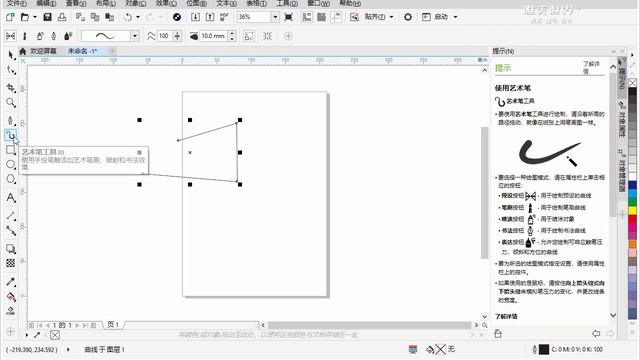Open the preset stroke dropdown
Image resolution: width=640 pixels, height=360 pixels.
[135, 36]
